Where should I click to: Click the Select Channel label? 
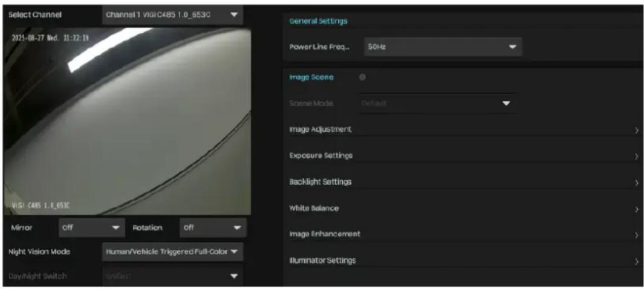35,15
